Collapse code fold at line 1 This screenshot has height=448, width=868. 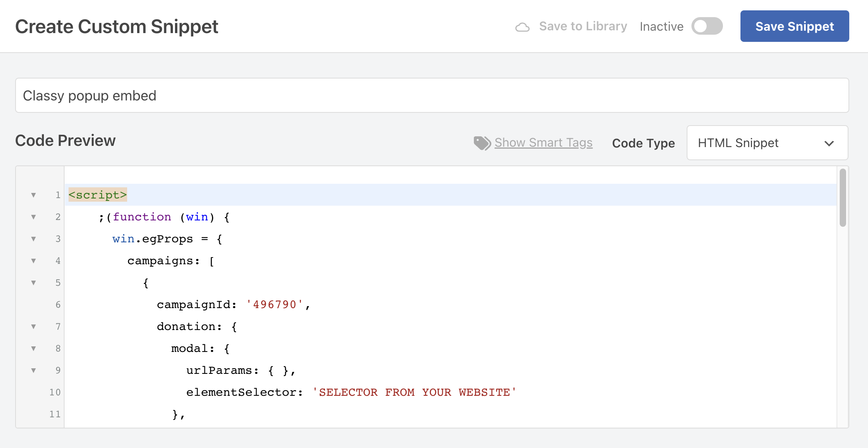(33, 195)
